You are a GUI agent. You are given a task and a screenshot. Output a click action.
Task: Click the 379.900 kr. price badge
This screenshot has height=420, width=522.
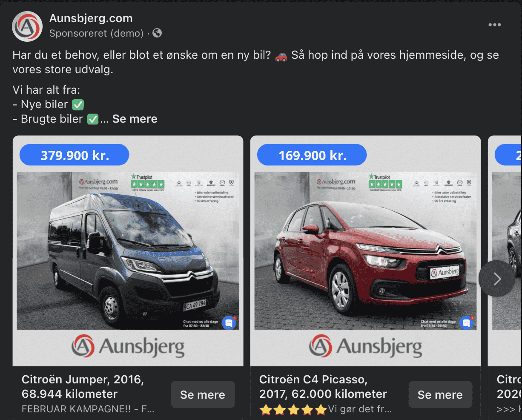[x=75, y=155]
